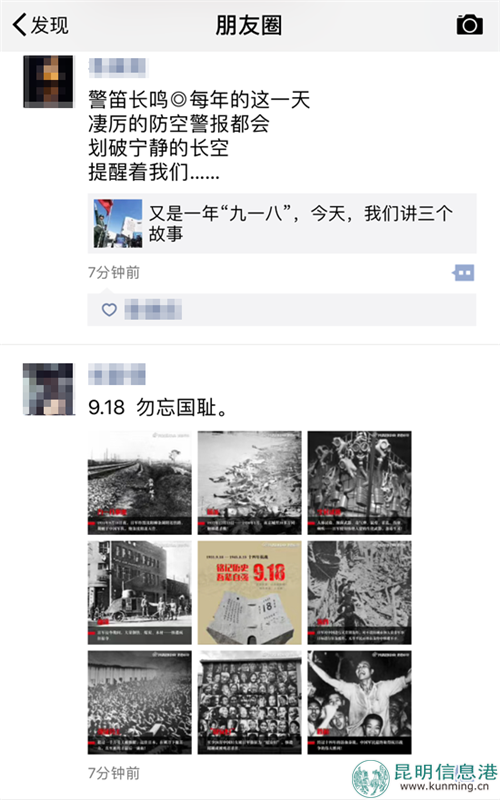Tap the 发现 back label text

(49, 25)
